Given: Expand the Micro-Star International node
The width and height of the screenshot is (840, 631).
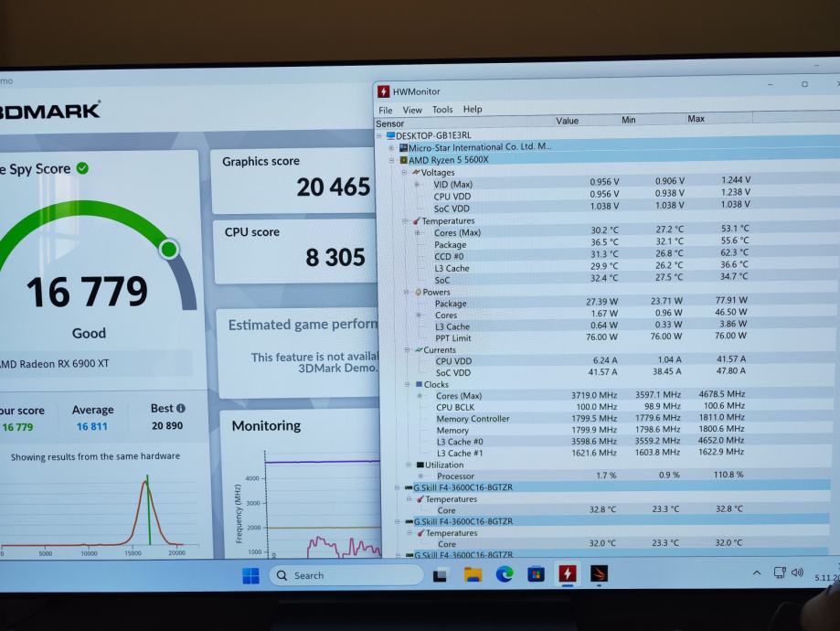Looking at the screenshot, I should click(391, 148).
